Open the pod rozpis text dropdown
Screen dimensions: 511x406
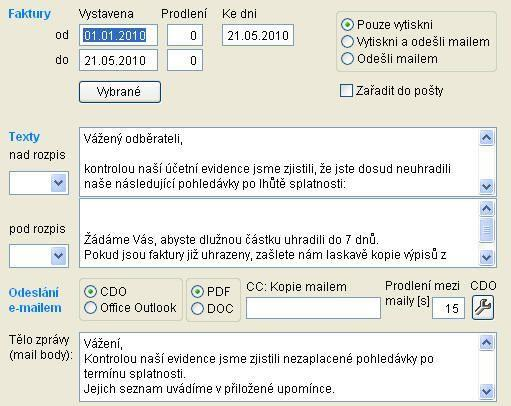[59, 256]
